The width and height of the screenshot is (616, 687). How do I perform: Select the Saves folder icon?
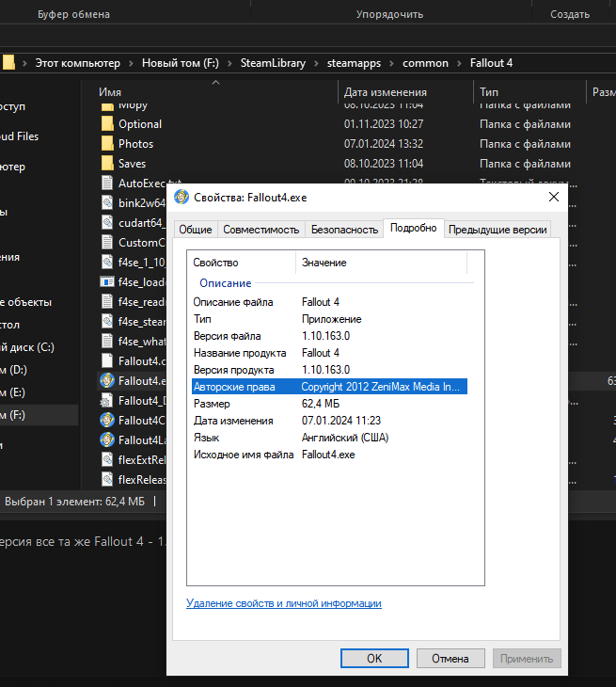(107, 164)
